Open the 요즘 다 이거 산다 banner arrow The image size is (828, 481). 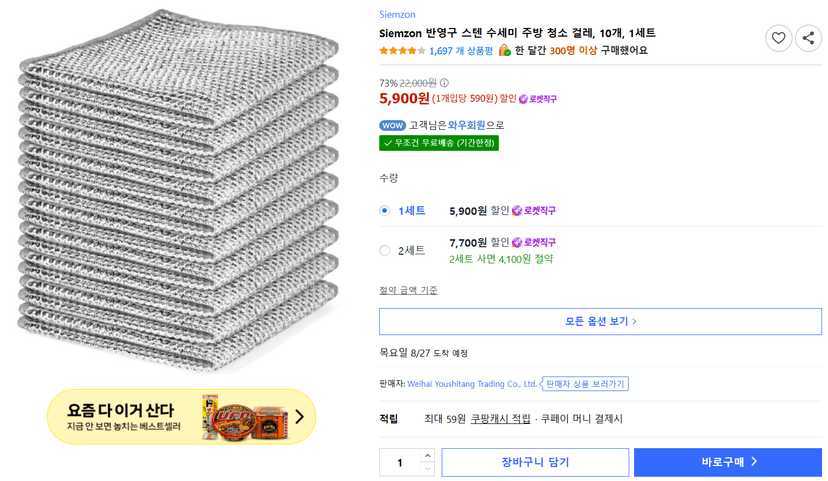pos(300,417)
